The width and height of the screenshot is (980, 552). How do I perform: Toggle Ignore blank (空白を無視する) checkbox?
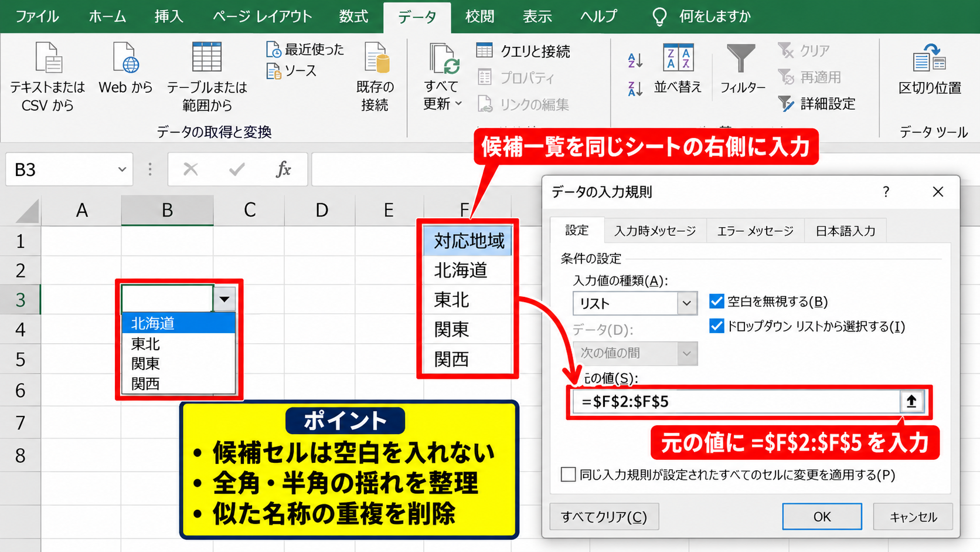[x=716, y=302]
